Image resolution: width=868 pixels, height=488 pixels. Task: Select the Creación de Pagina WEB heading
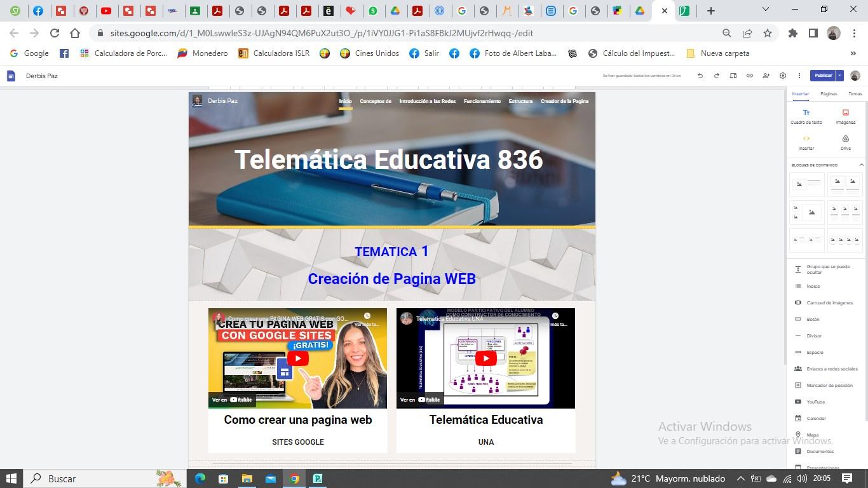tap(392, 279)
